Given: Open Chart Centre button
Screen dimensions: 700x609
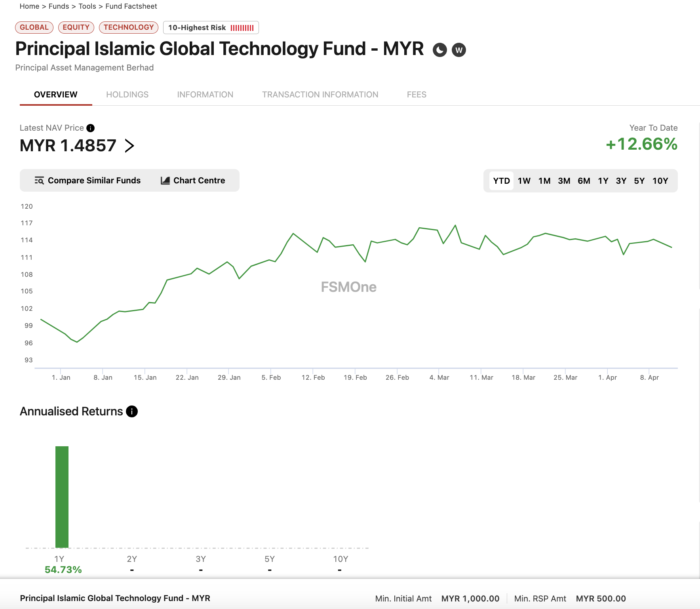Looking at the screenshot, I should (193, 181).
